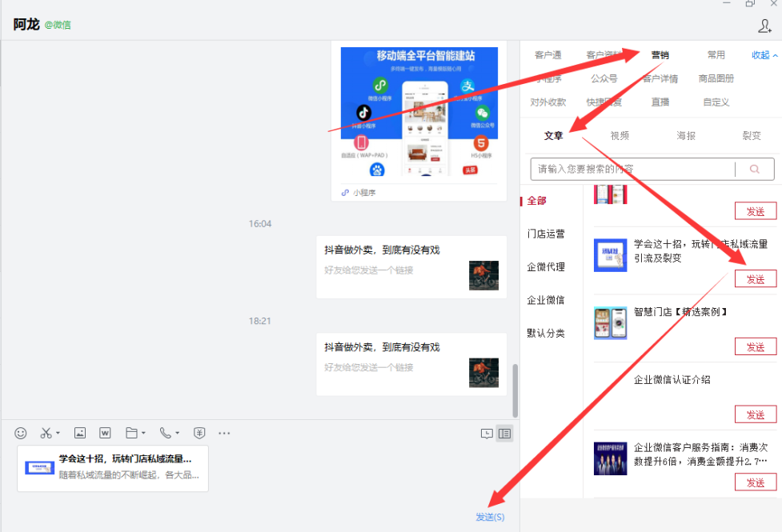Select 全部 category
The width and height of the screenshot is (782, 532).
click(536, 201)
